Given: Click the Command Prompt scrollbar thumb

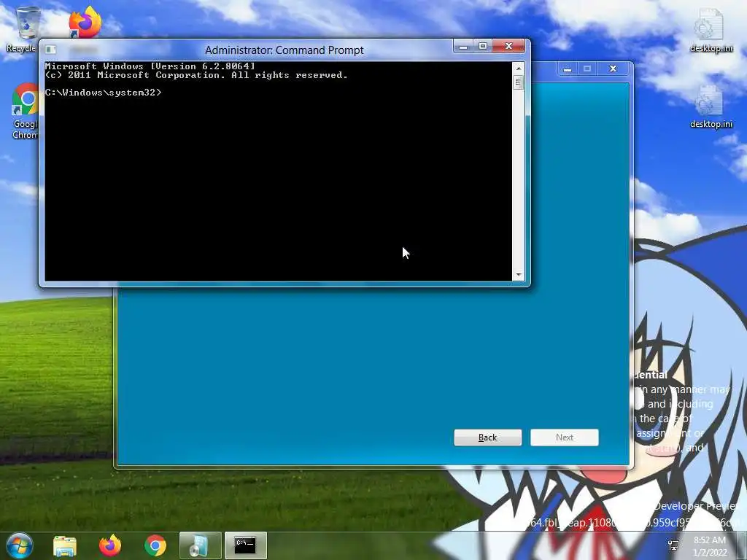Looking at the screenshot, I should point(519,83).
